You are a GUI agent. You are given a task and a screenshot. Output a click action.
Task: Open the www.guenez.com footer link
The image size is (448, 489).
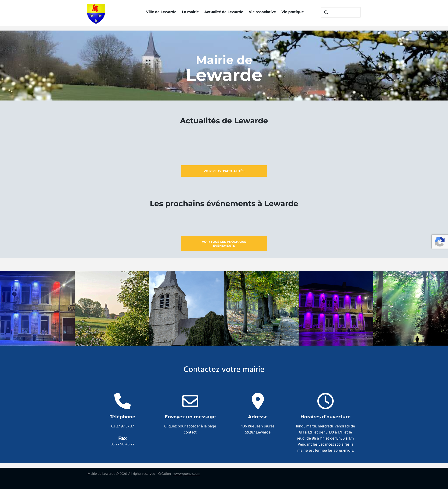[x=187, y=473]
